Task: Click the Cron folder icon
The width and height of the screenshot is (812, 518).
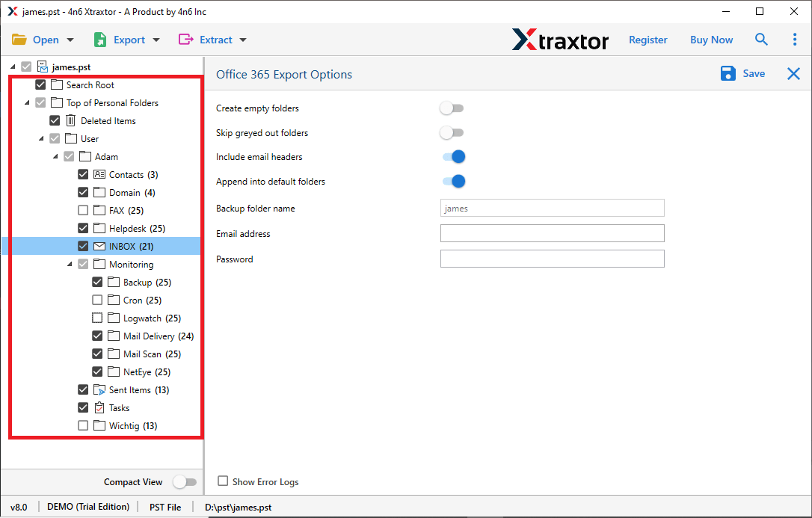Action: coord(114,300)
